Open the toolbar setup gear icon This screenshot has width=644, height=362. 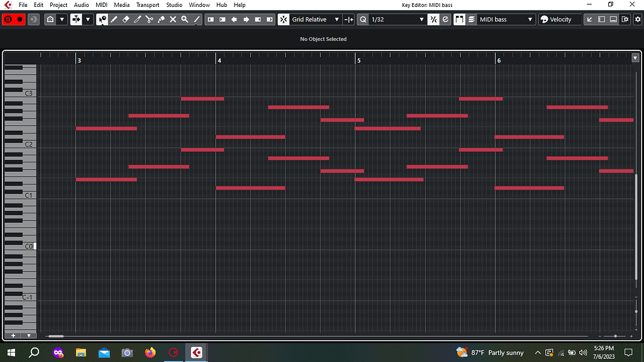click(x=638, y=20)
